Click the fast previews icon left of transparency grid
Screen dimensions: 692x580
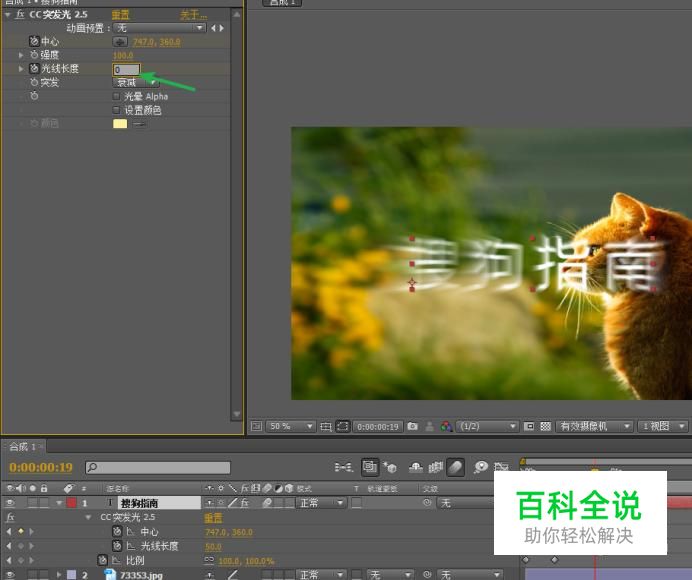pyautogui.click(x=529, y=426)
